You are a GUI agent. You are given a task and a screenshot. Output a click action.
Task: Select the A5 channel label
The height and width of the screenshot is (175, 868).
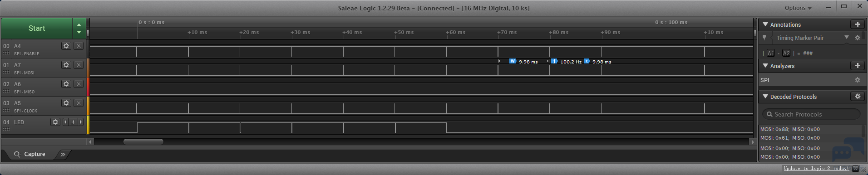pos(17,103)
